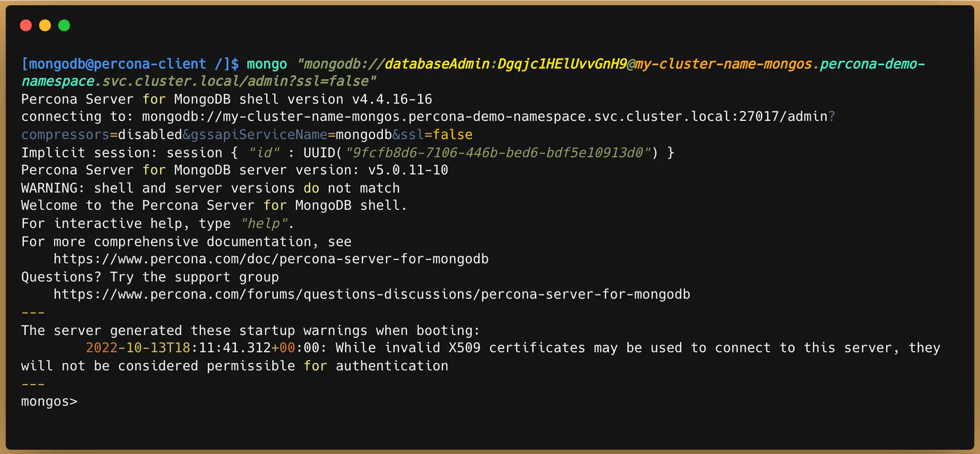Image resolution: width=980 pixels, height=454 pixels.
Task: Click the "mongo" command word
Action: (x=267, y=64)
